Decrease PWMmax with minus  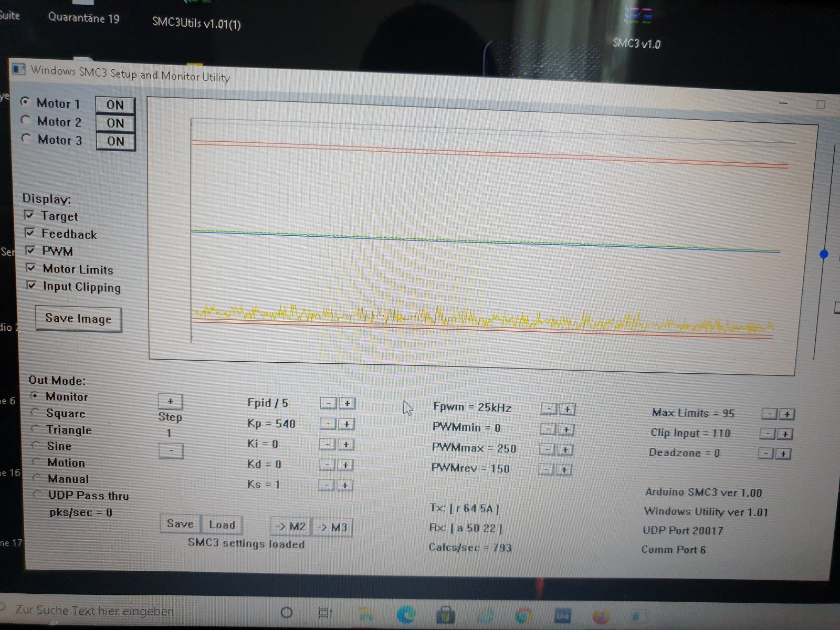(547, 449)
